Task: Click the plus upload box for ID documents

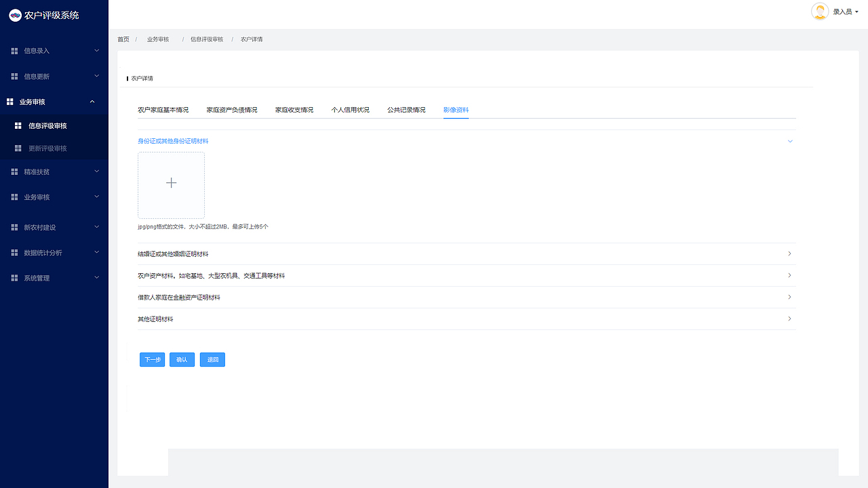Action: [172, 185]
